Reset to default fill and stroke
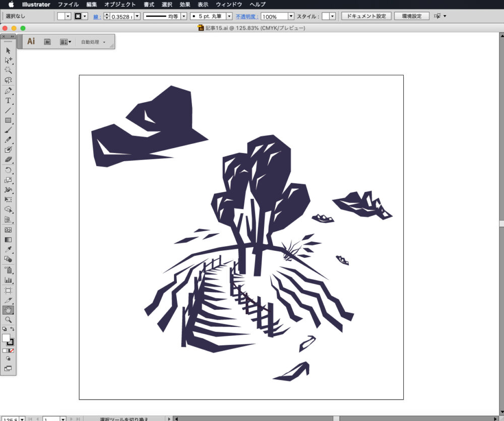The image size is (504, 421). [x=5, y=329]
